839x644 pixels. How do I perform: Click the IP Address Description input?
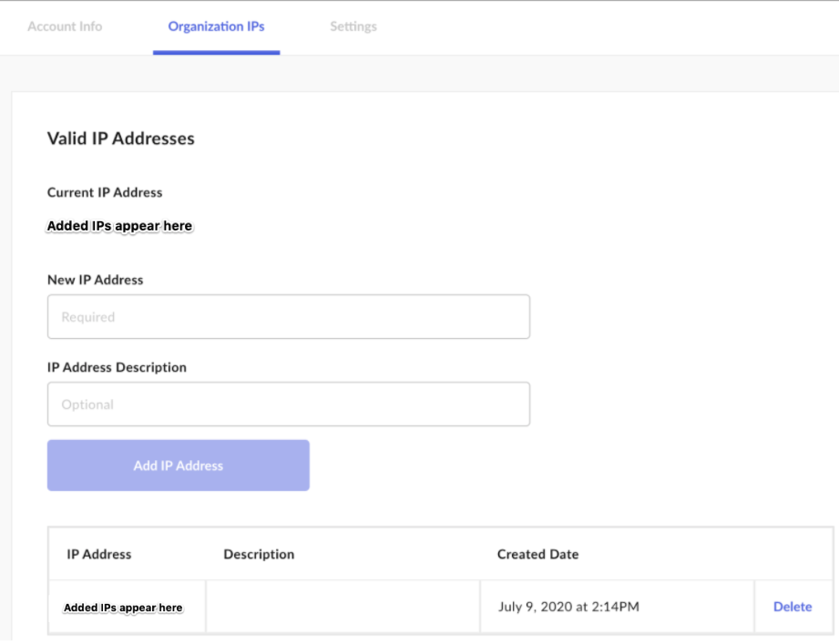point(289,404)
